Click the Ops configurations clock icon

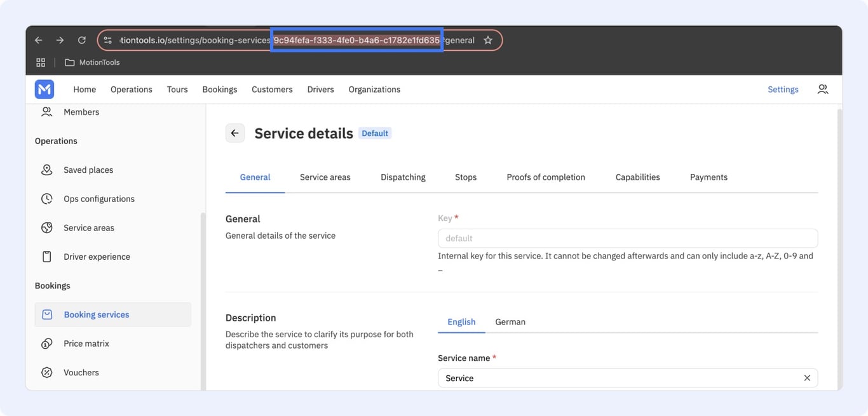(47, 199)
